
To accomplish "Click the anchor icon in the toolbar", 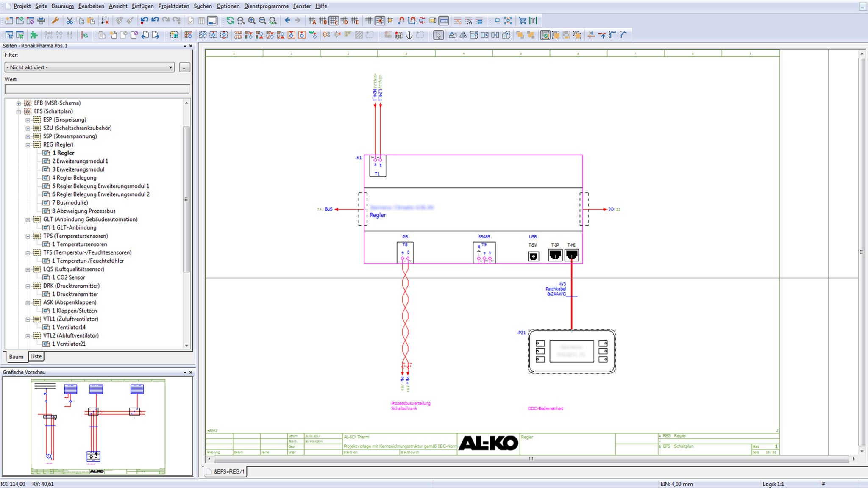I will [409, 35].
